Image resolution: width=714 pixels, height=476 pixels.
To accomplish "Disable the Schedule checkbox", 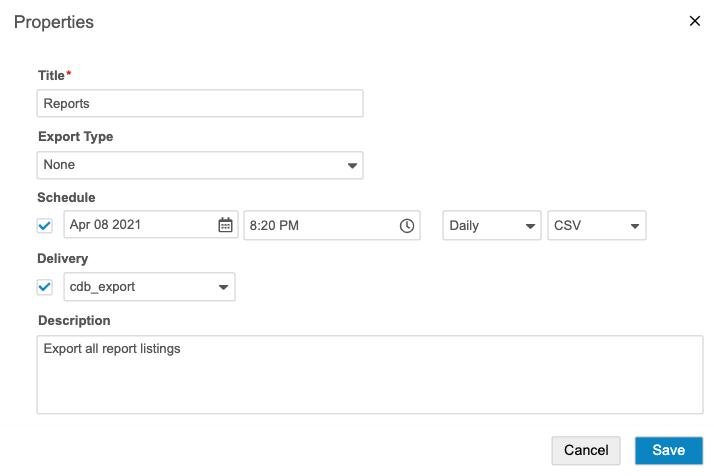I will pyautogui.click(x=45, y=226).
